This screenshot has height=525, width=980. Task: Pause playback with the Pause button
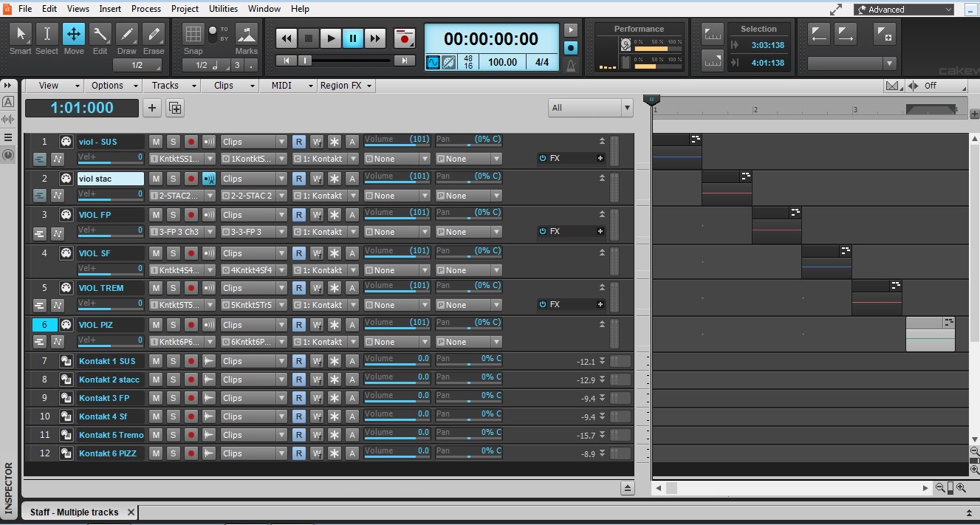353,38
